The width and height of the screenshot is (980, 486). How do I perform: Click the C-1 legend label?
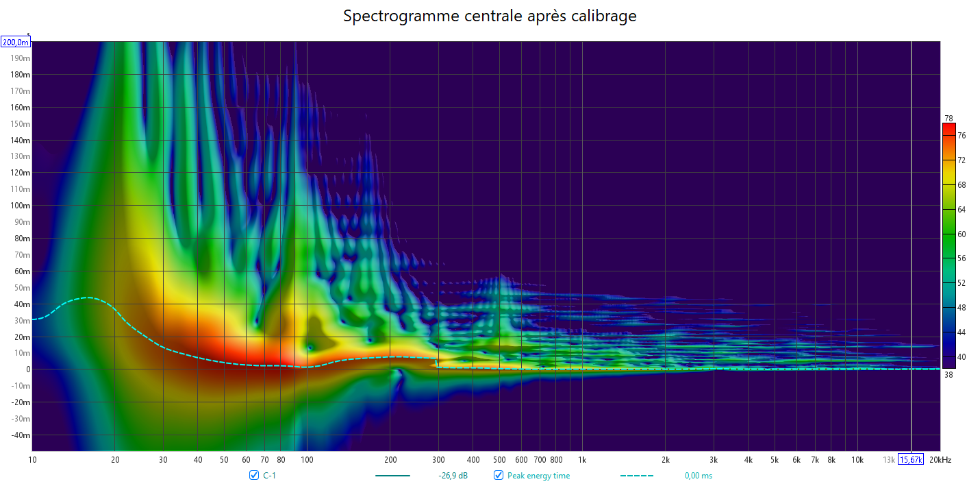tap(269, 476)
